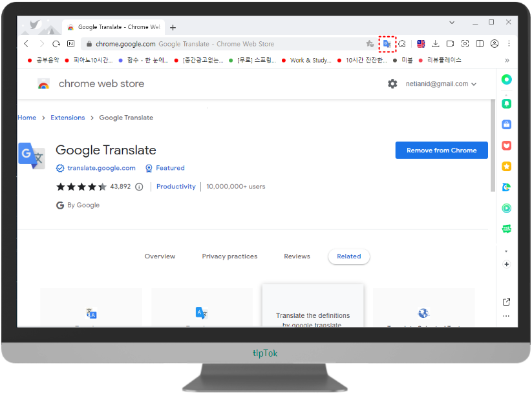Open the 공부음악 bookmark

pyautogui.click(x=43, y=60)
